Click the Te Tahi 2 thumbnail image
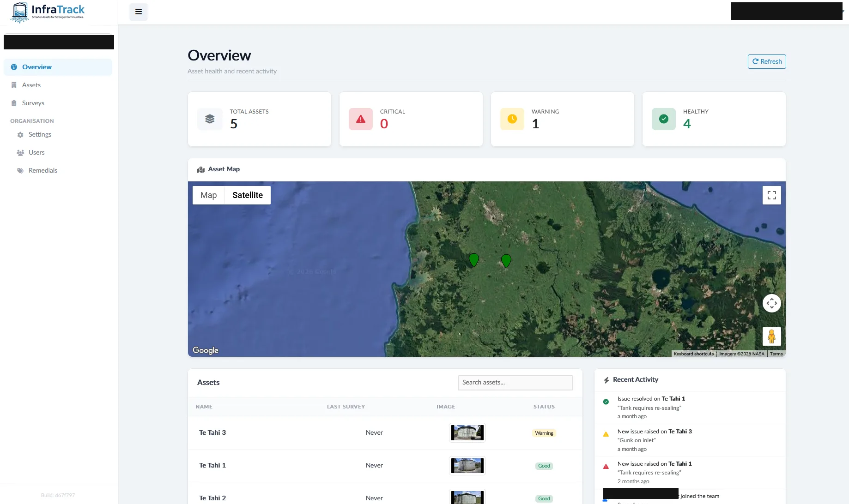 pyautogui.click(x=467, y=498)
